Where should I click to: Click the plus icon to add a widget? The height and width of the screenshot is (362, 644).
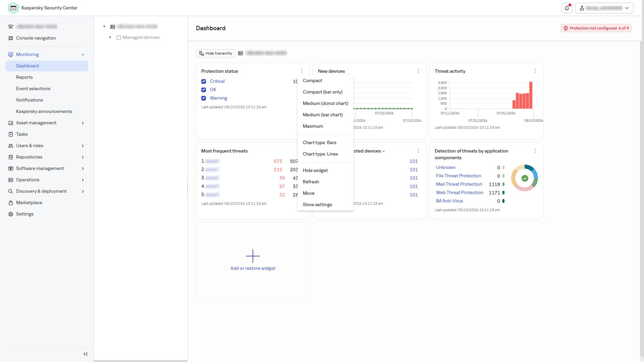click(x=253, y=256)
